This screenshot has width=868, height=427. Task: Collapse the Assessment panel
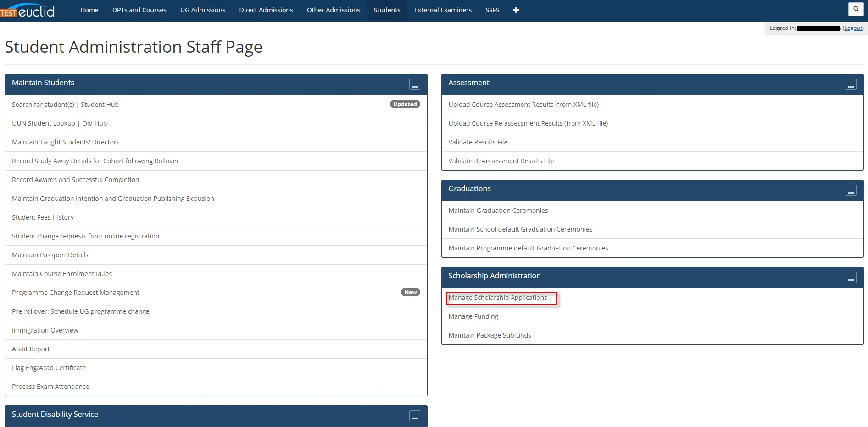851,85
